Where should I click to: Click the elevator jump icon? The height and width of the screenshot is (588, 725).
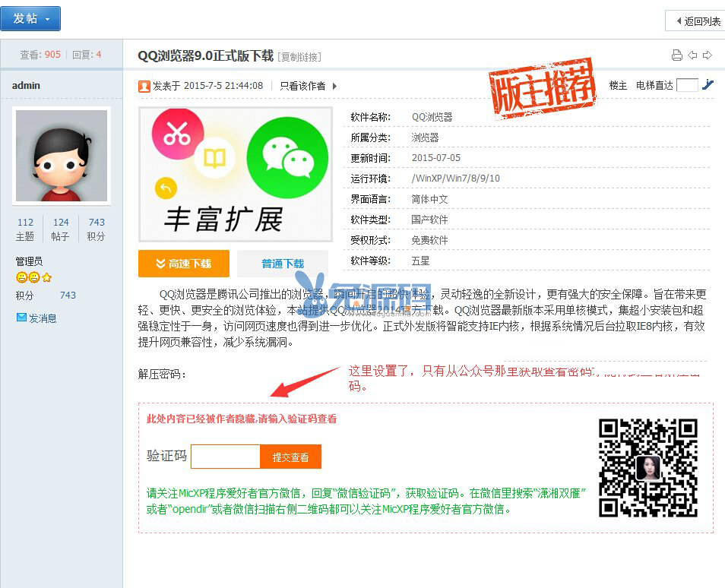click(708, 84)
